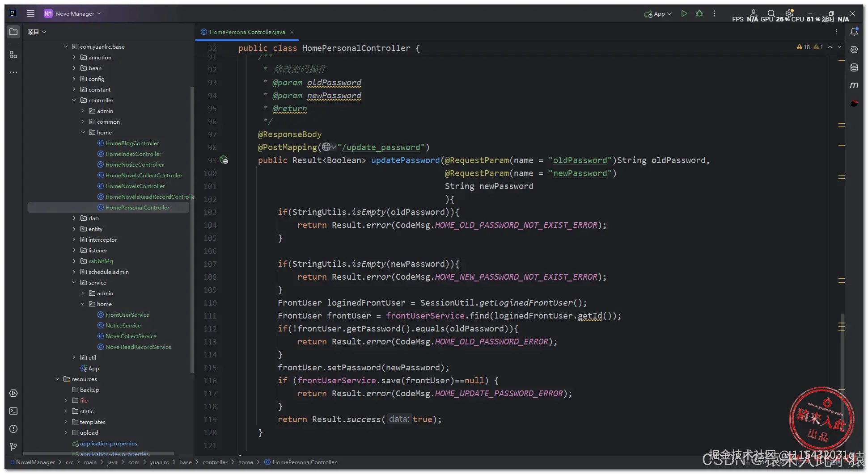Run the App configuration
The width and height of the screenshot is (868, 474).
tap(684, 13)
